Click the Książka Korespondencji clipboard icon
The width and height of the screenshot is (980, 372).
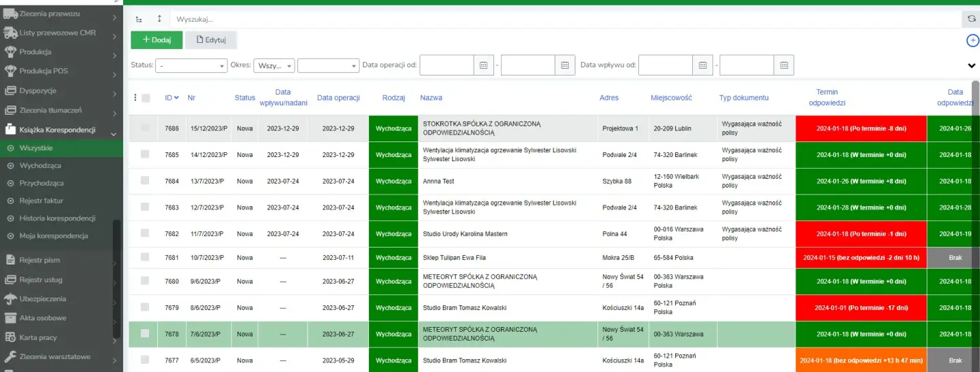click(10, 129)
